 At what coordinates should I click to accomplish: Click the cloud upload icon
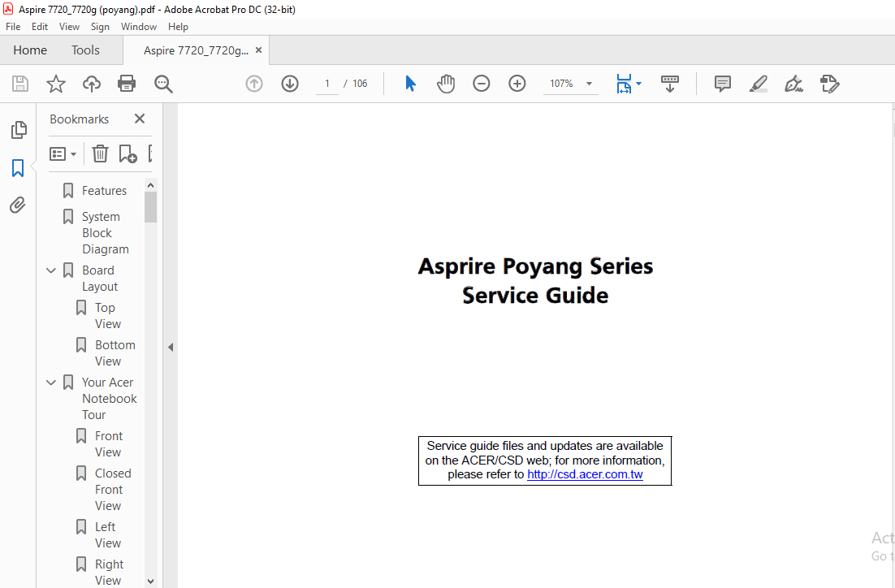coord(91,84)
